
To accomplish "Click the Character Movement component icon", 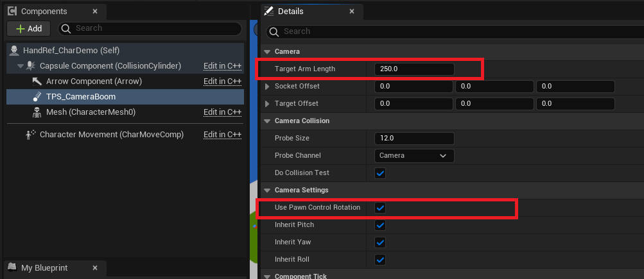I will 30,135.
